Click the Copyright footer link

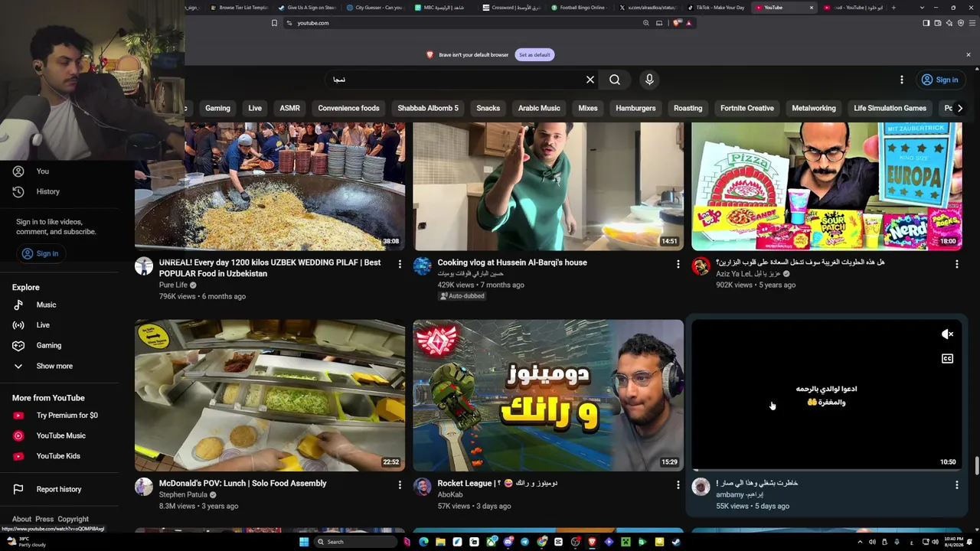click(x=73, y=519)
